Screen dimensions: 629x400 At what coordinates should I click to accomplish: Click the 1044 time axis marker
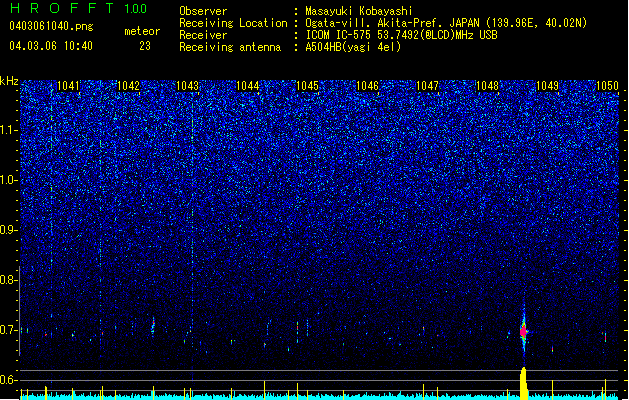(x=248, y=86)
